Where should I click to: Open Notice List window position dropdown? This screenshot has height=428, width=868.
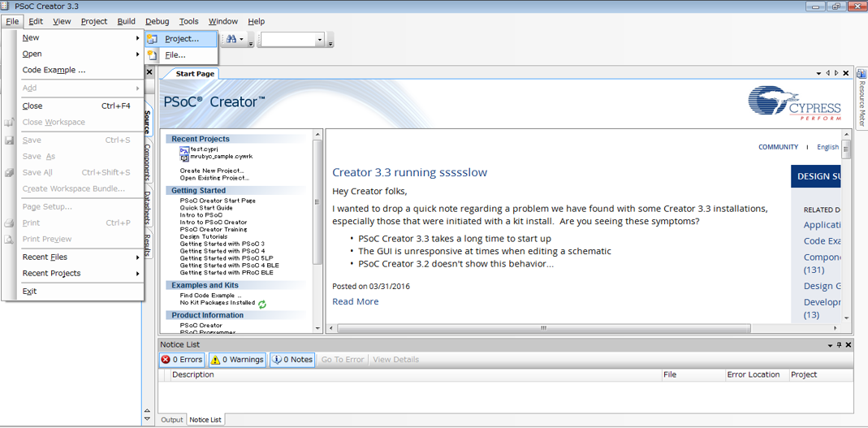tap(831, 345)
